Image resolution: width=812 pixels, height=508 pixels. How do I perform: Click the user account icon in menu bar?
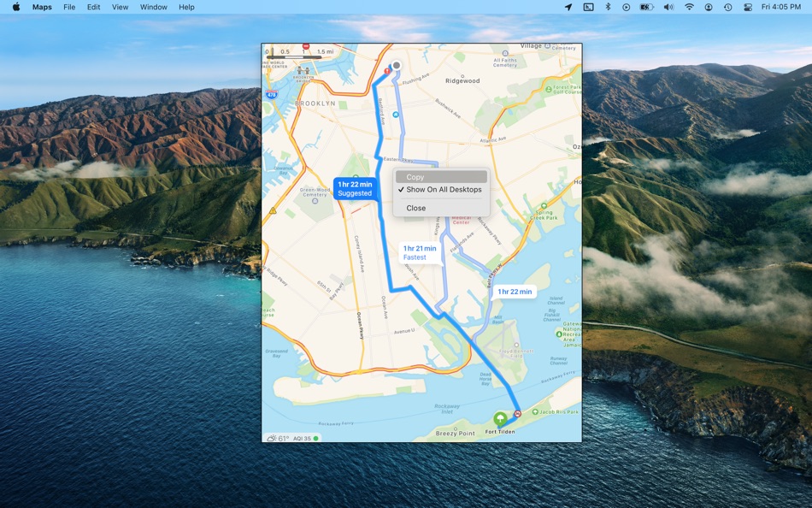pos(709,7)
